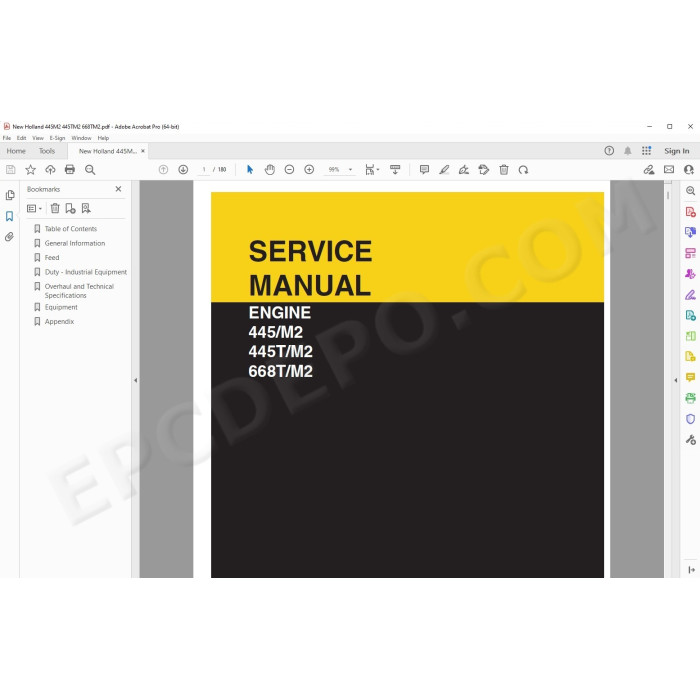The width and height of the screenshot is (700, 700).
Task: Click the share link icon
Action: (649, 170)
